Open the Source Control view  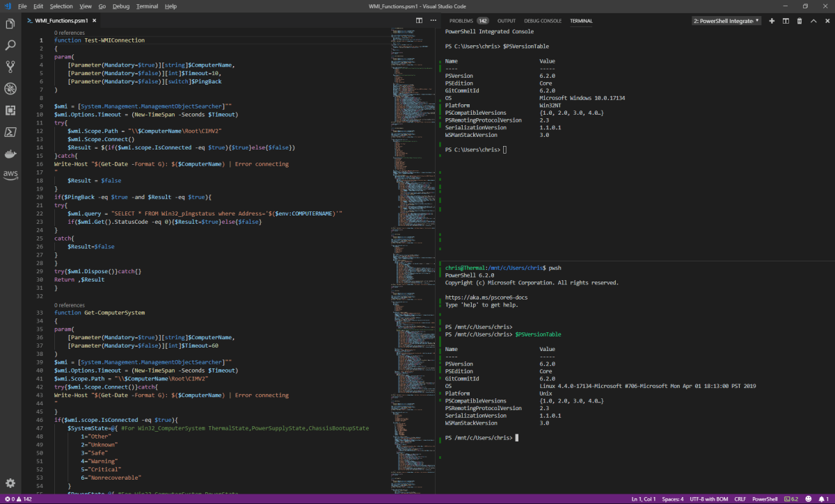click(10, 67)
